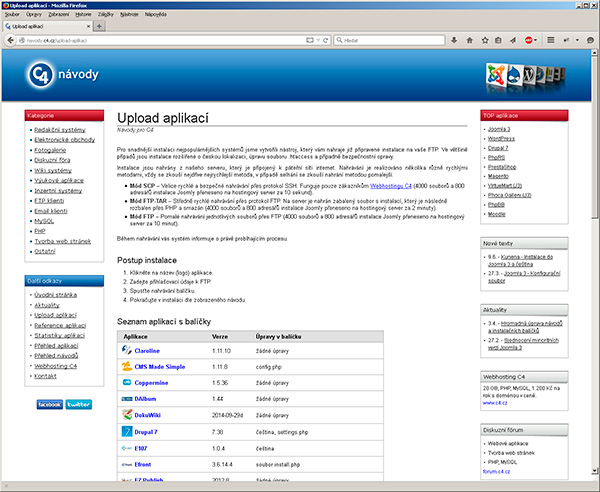Image resolution: width=600 pixels, height=492 pixels.
Task: Click the paper plane share icon
Action: pos(513,40)
